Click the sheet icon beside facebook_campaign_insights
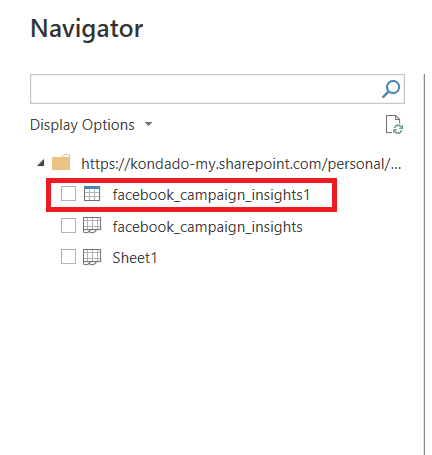Viewport: 432px width, 455px height. [x=92, y=225]
